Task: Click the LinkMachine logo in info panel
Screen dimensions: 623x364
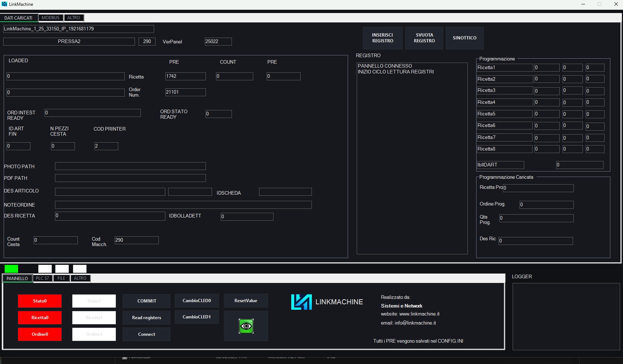Action: (301, 302)
